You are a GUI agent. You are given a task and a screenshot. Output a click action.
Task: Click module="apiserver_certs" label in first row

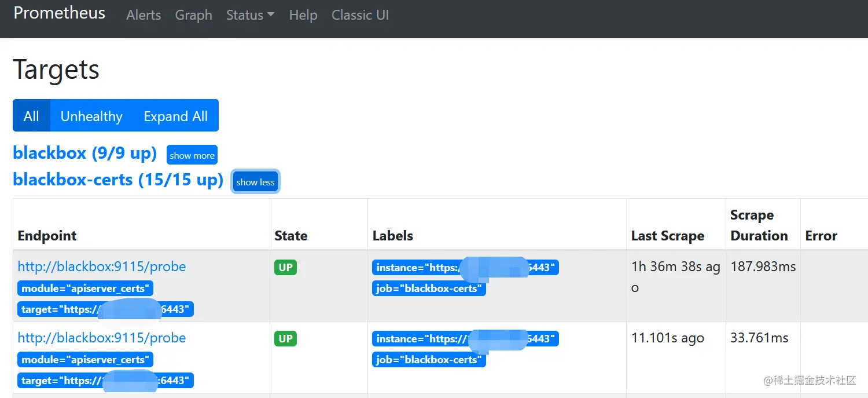click(x=85, y=289)
